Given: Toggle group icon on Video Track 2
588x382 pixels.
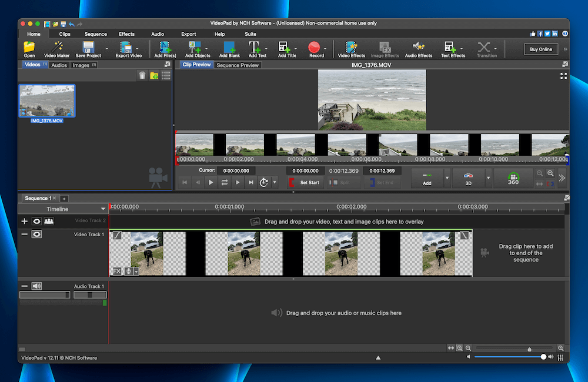Looking at the screenshot, I should click(x=49, y=221).
